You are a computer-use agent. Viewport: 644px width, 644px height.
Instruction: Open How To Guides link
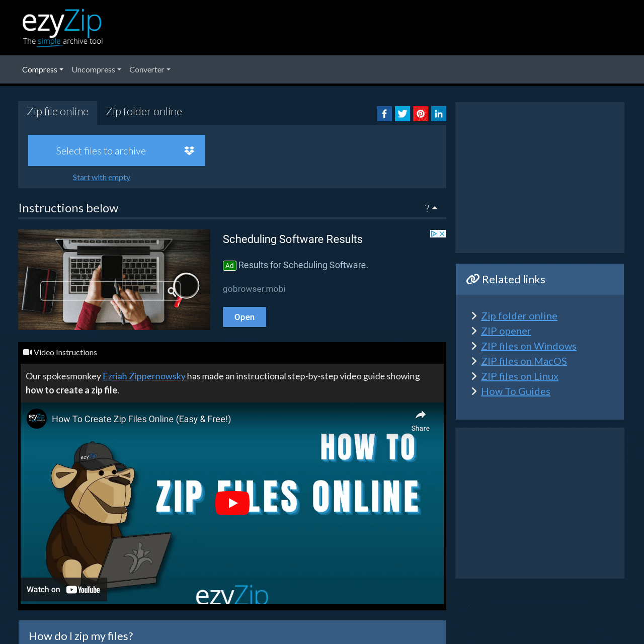coord(516,391)
